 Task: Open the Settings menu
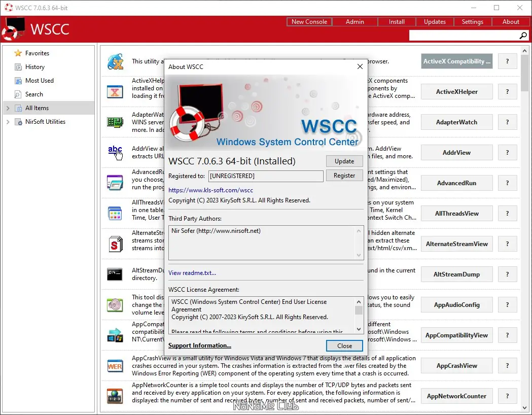472,22
